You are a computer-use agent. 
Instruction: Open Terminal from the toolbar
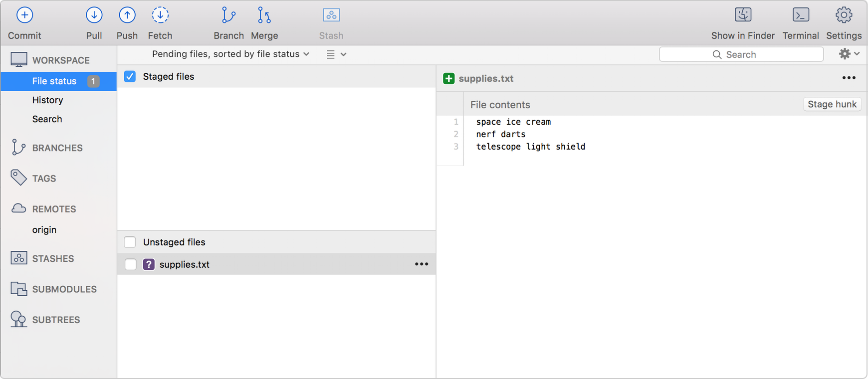[x=800, y=15]
